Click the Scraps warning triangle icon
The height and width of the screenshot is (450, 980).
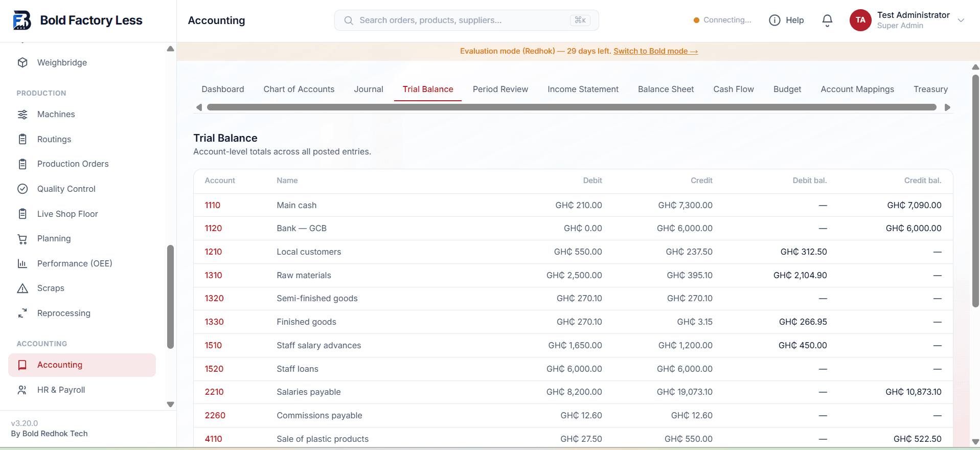[x=22, y=288]
